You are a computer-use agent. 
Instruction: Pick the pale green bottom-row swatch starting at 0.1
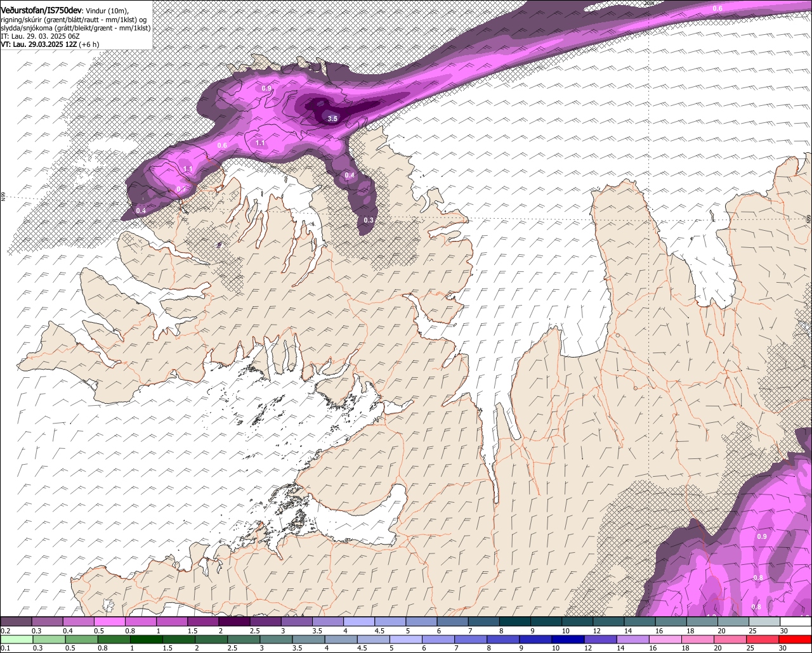pos(16,640)
